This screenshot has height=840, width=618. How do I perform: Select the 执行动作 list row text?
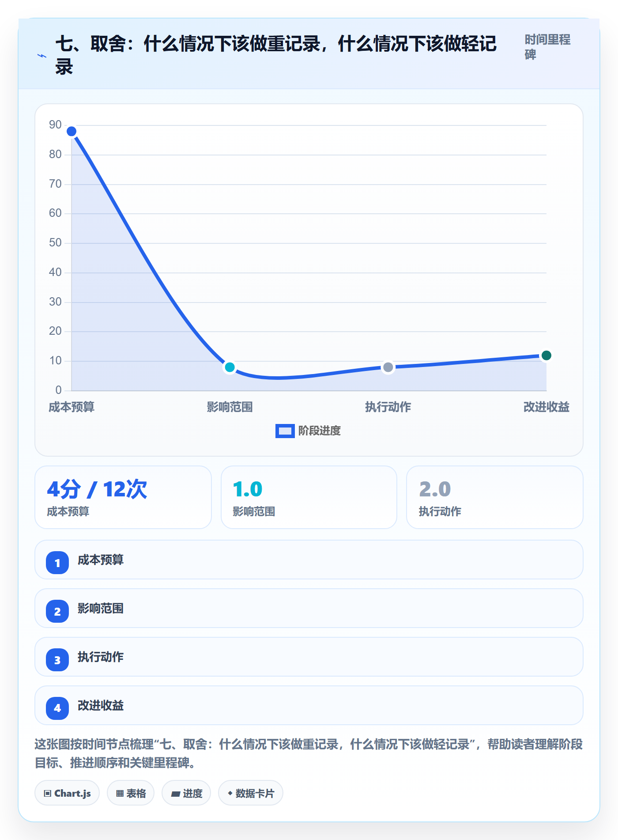coord(101,657)
